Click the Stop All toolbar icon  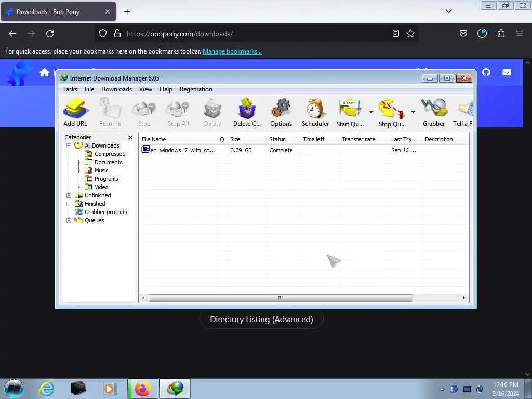click(178, 112)
